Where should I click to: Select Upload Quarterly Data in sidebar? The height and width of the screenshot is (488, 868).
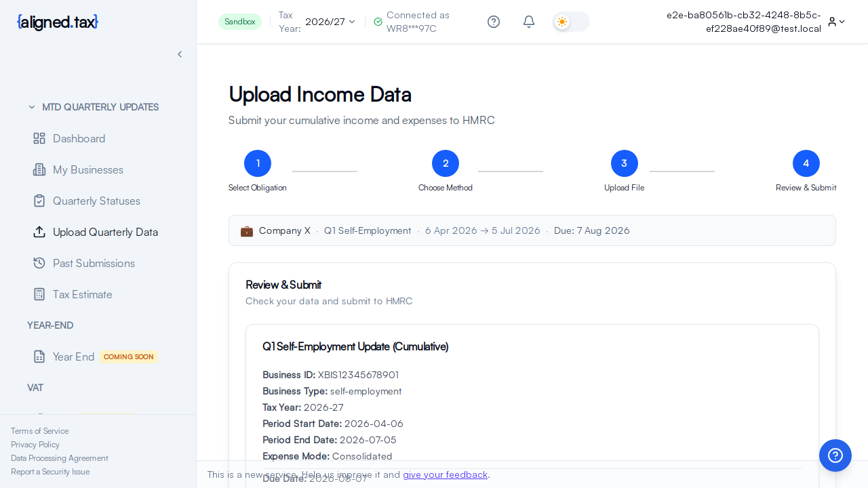click(x=105, y=232)
